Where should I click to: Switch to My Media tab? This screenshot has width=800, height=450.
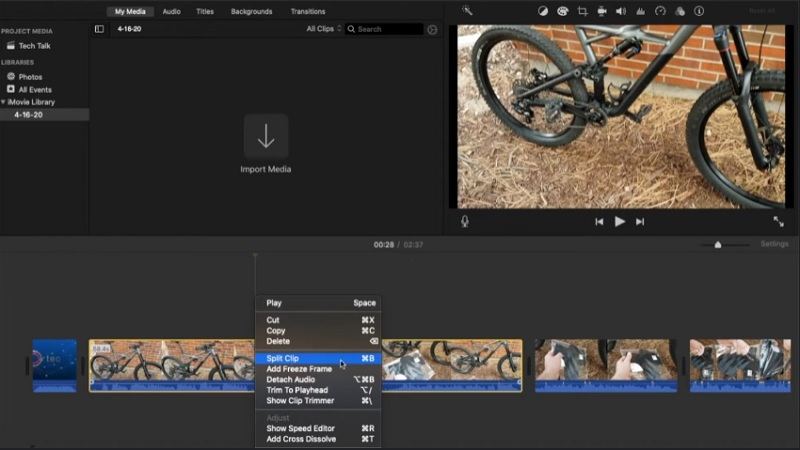130,11
